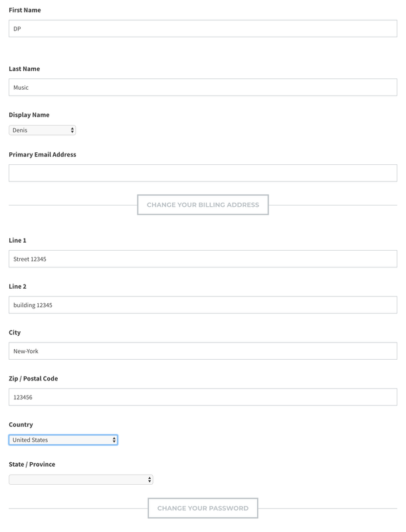Click the 'Country' label text
The height and width of the screenshot is (532, 406).
click(x=21, y=424)
